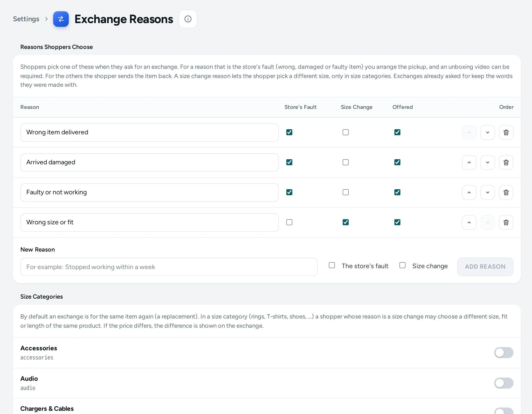Click the Size Change column header
The height and width of the screenshot is (414, 532).
[356, 107]
